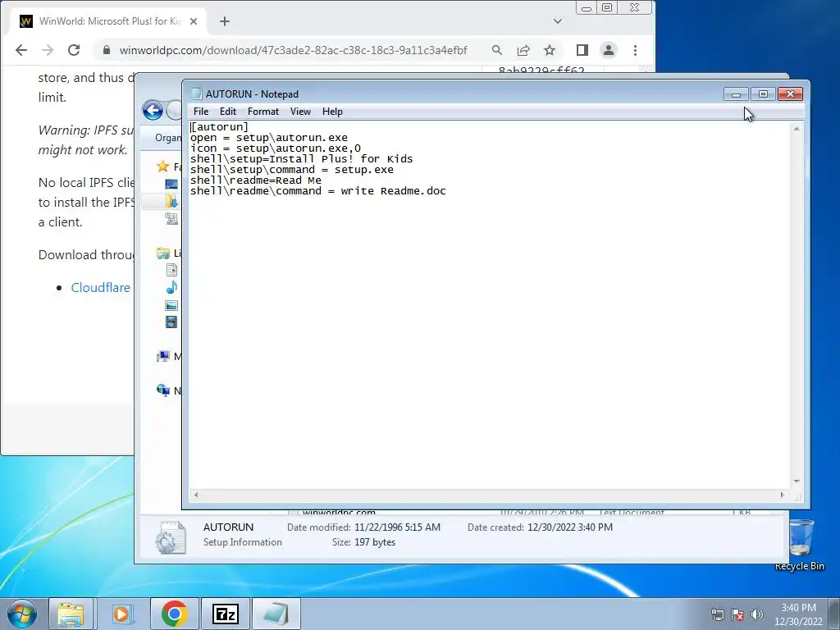This screenshot has width=840, height=630.
Task: Open the View menu in Notepad
Action: (x=300, y=112)
